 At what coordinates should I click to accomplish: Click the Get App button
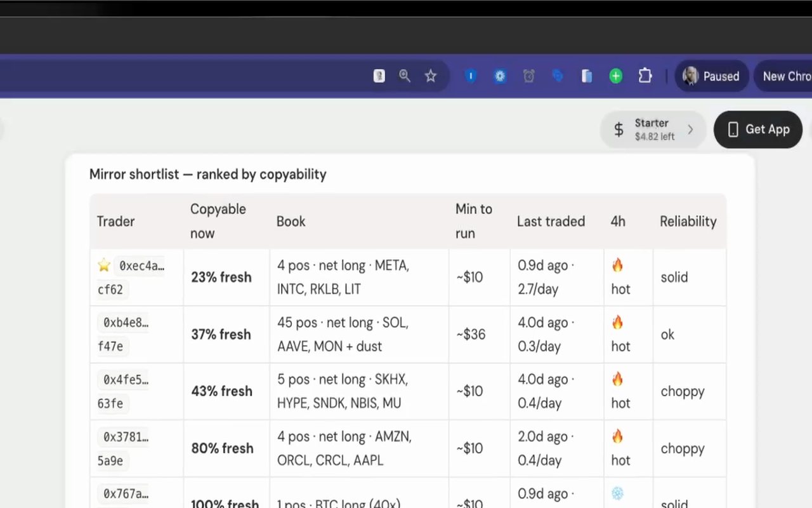pyautogui.click(x=758, y=130)
